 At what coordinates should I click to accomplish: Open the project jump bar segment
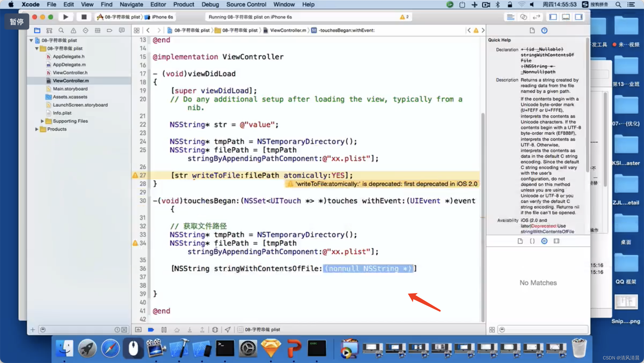point(189,30)
